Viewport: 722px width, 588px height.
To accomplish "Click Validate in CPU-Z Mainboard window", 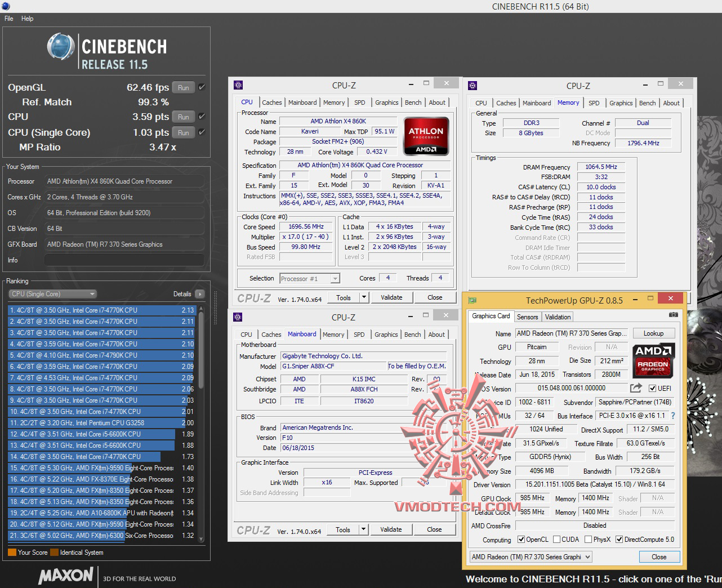I will point(391,529).
